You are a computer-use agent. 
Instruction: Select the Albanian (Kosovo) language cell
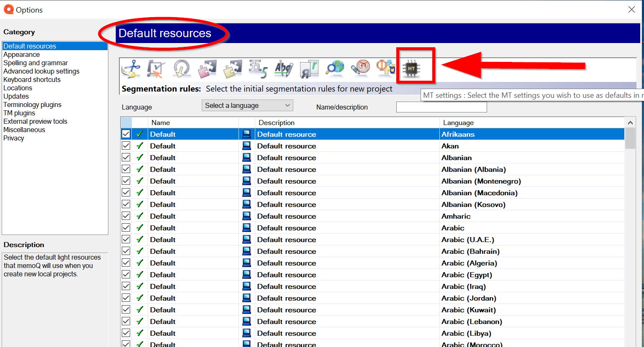point(532,204)
